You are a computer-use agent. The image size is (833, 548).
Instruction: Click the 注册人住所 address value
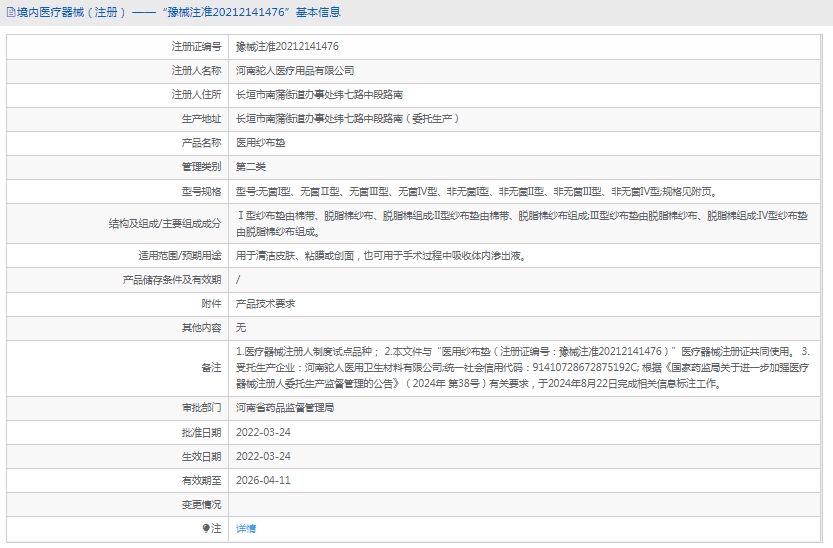point(319,95)
